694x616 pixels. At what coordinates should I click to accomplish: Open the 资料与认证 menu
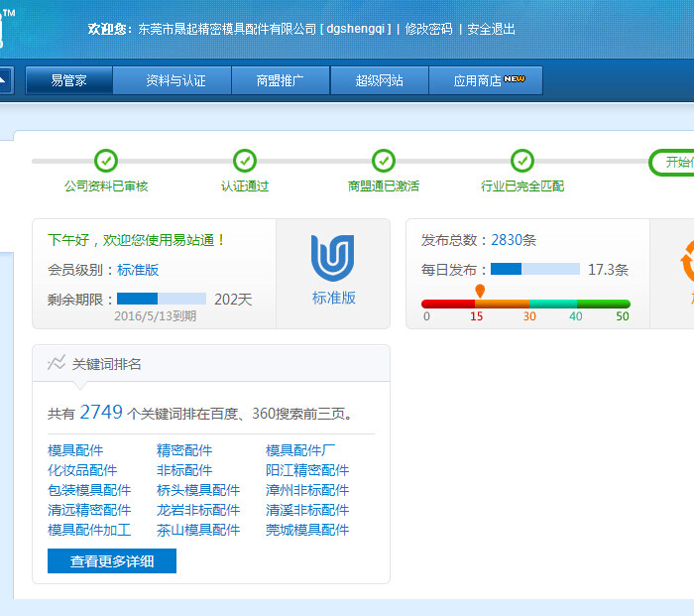pos(175,81)
